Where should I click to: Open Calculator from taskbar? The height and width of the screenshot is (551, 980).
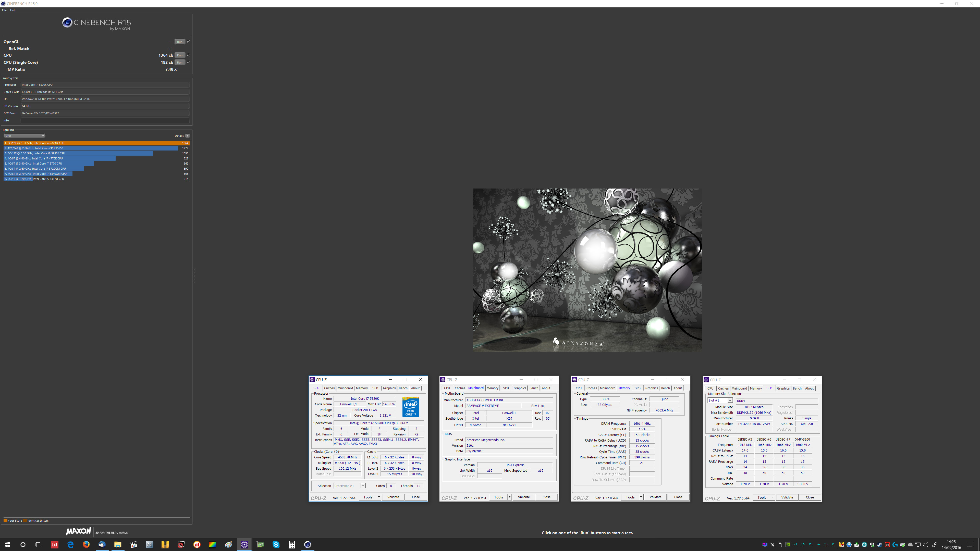coord(292,545)
